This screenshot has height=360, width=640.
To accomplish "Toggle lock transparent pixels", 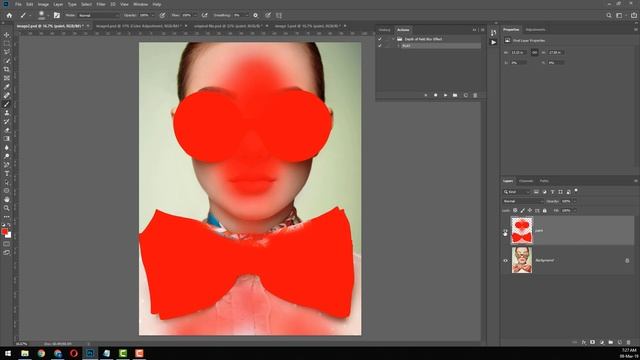I will [x=515, y=211].
